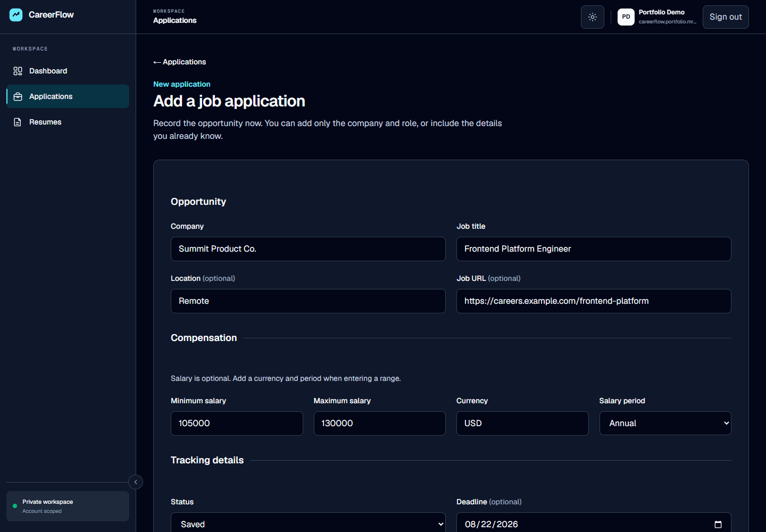Click the Compensation section heading

204,338
